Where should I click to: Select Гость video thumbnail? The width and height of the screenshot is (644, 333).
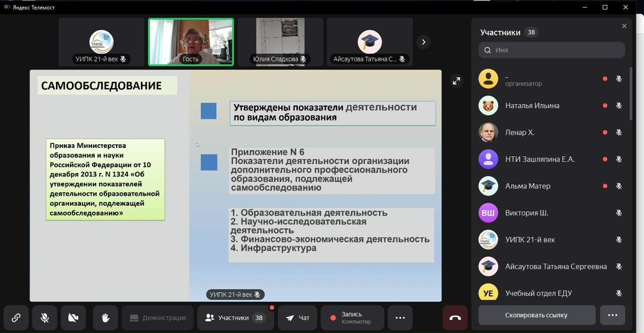(x=191, y=42)
